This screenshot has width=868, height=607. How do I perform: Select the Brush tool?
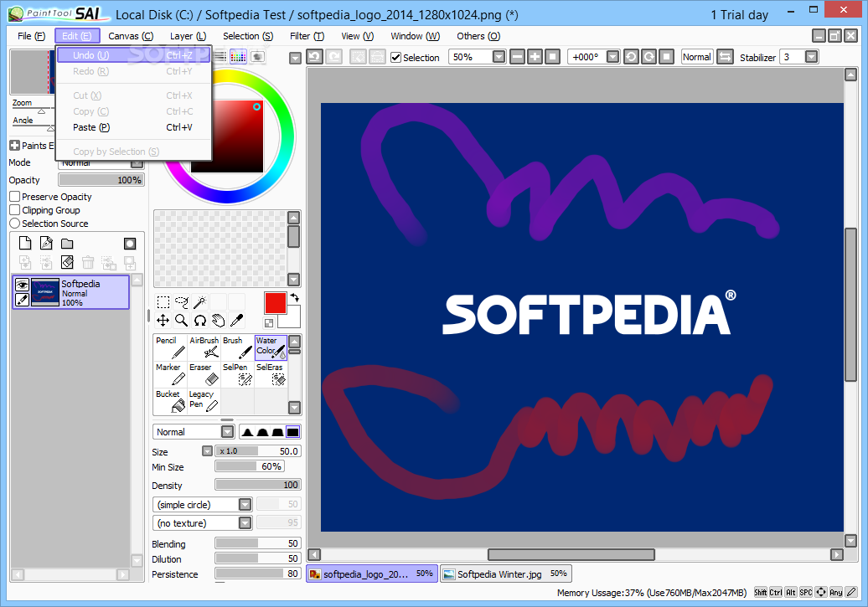coord(237,347)
